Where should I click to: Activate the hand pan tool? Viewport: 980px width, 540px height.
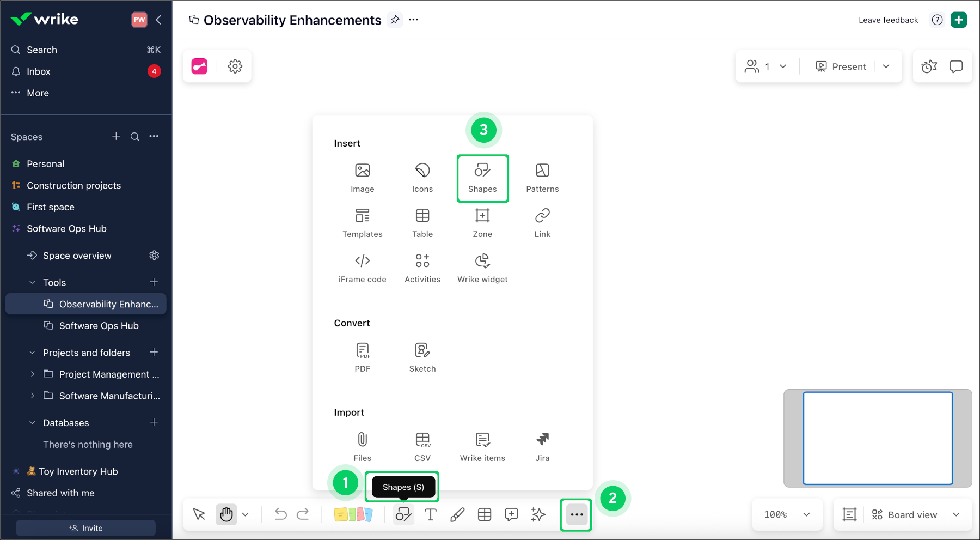tap(226, 514)
